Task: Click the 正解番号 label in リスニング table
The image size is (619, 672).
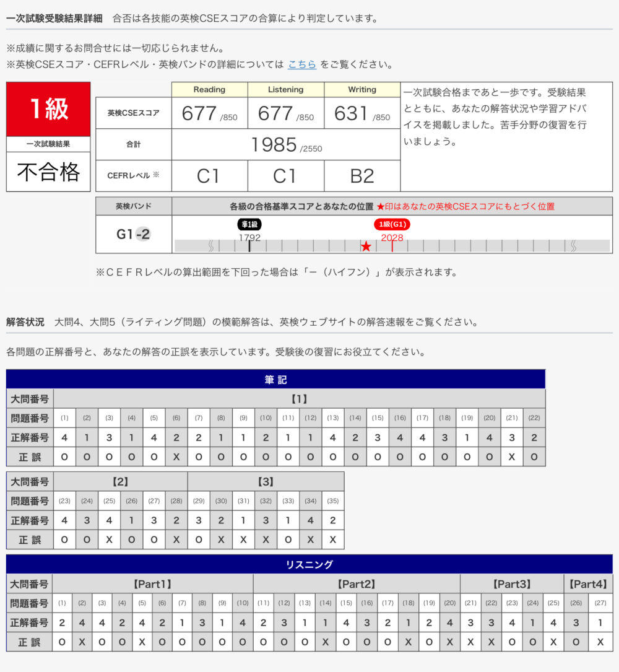Action: click(x=29, y=622)
